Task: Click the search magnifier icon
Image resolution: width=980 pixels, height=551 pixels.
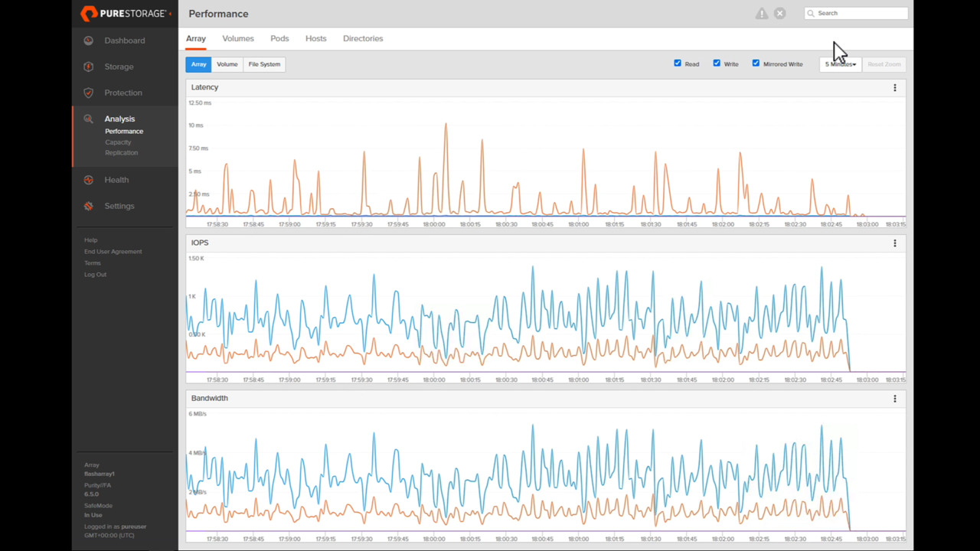Action: [811, 13]
